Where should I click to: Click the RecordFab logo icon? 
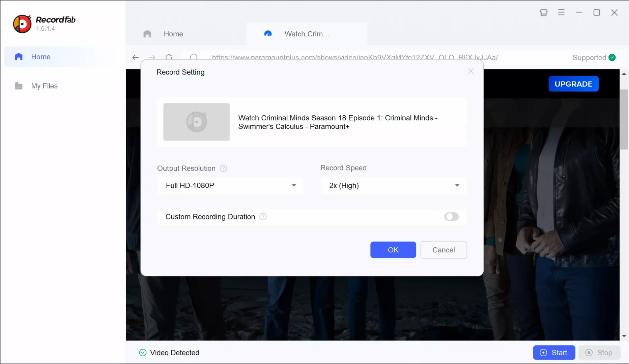pyautogui.click(x=22, y=24)
